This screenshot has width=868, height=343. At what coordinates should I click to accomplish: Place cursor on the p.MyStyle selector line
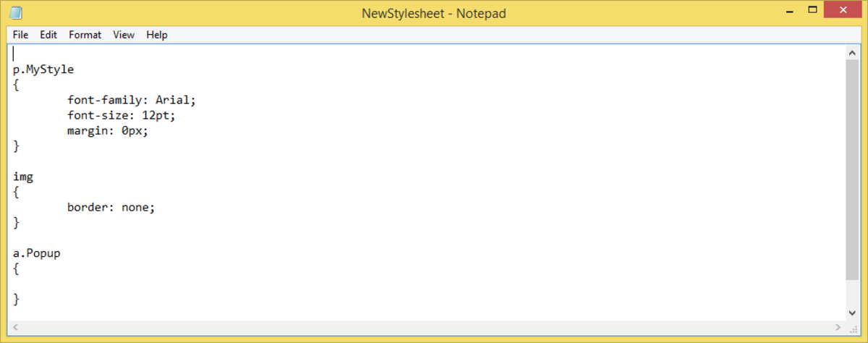tap(44, 70)
